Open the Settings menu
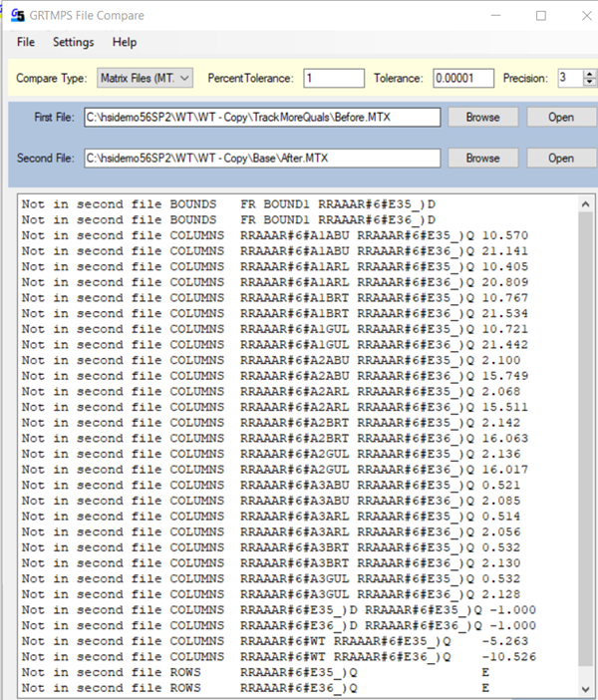This screenshot has width=598, height=700. pyautogui.click(x=73, y=42)
